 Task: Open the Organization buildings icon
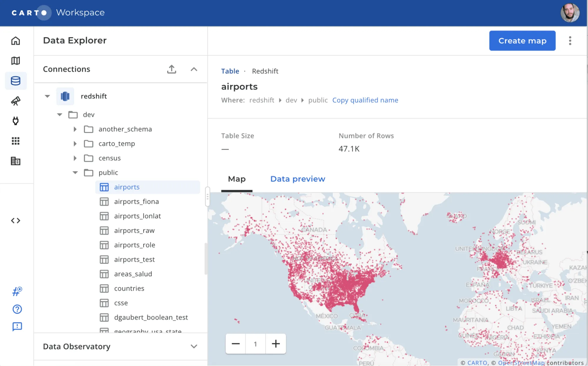[16, 161]
